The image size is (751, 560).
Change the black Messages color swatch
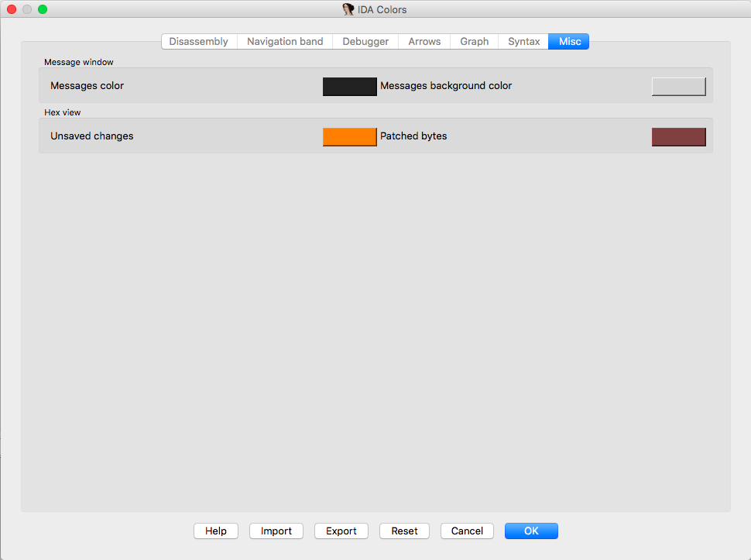tap(350, 87)
